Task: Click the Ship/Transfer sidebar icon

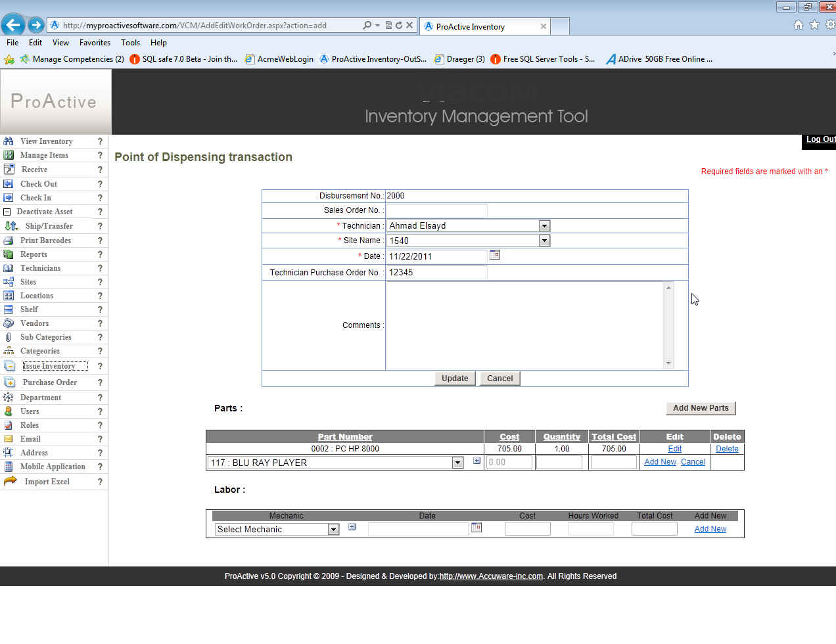Action: [x=11, y=226]
